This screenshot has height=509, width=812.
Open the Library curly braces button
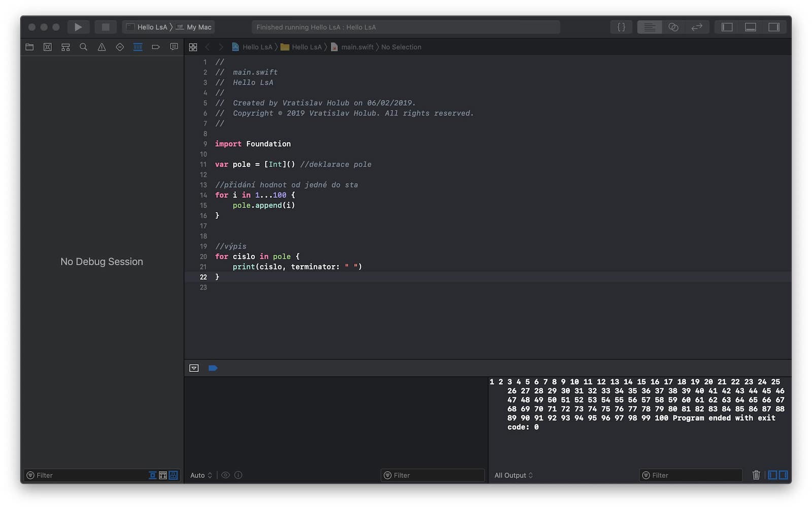point(621,27)
